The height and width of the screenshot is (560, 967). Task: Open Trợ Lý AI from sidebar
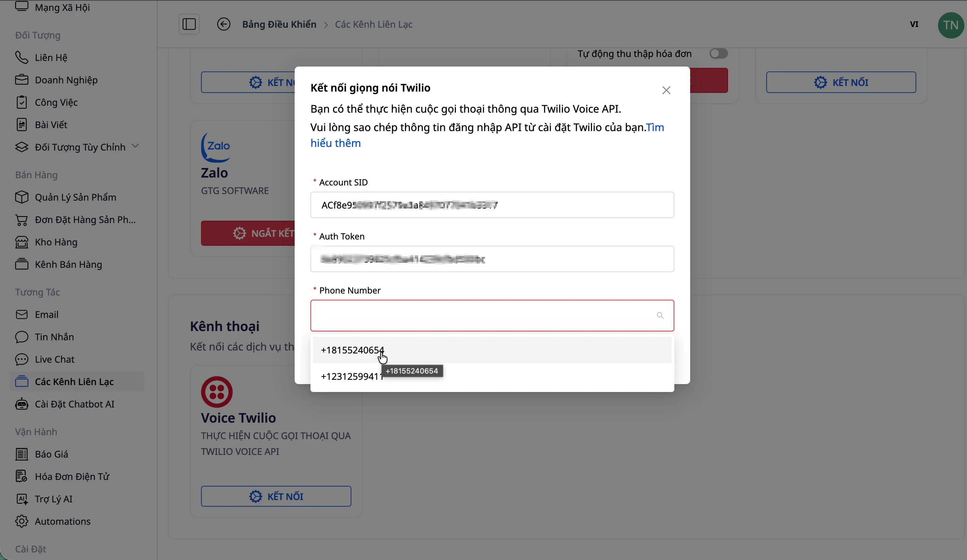53,499
